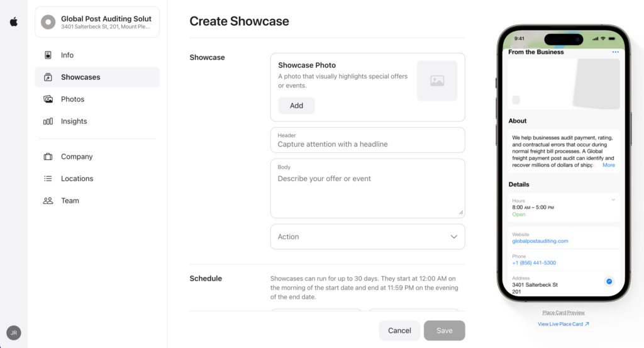Open the Locations list icon
Viewport: 644px width, 348px height.
coord(48,179)
